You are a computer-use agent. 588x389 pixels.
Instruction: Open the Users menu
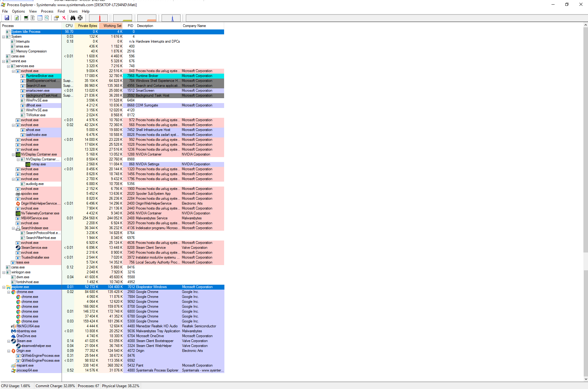pos(73,11)
